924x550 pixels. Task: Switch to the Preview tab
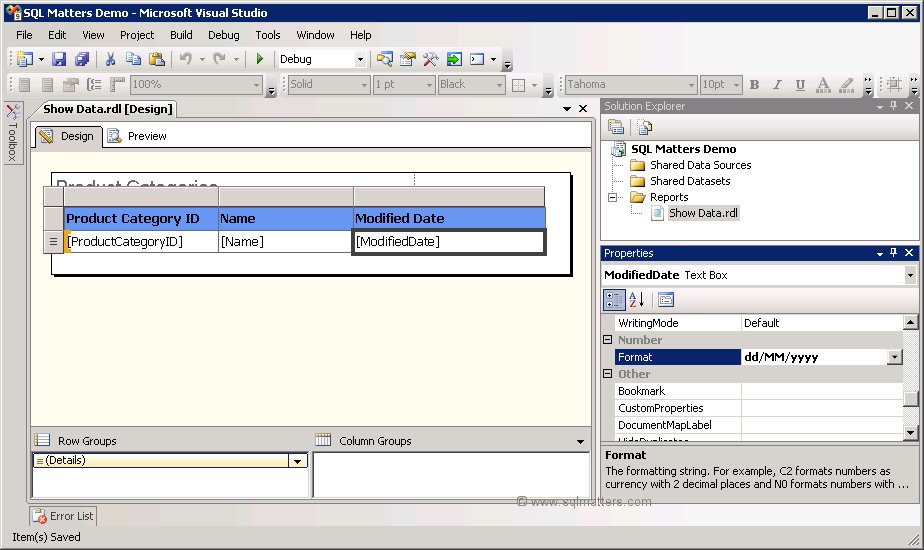tap(137, 136)
